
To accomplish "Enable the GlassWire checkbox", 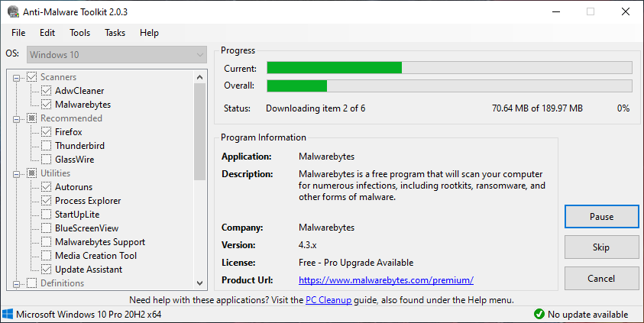I will tap(47, 160).
